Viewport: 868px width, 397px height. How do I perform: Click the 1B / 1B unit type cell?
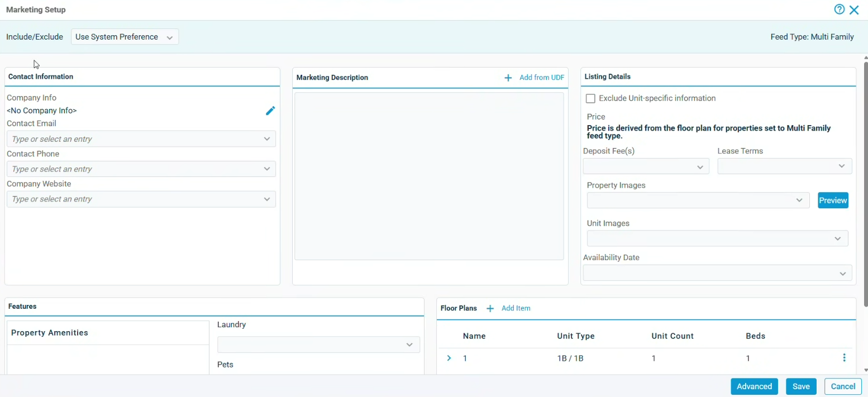[x=570, y=358]
